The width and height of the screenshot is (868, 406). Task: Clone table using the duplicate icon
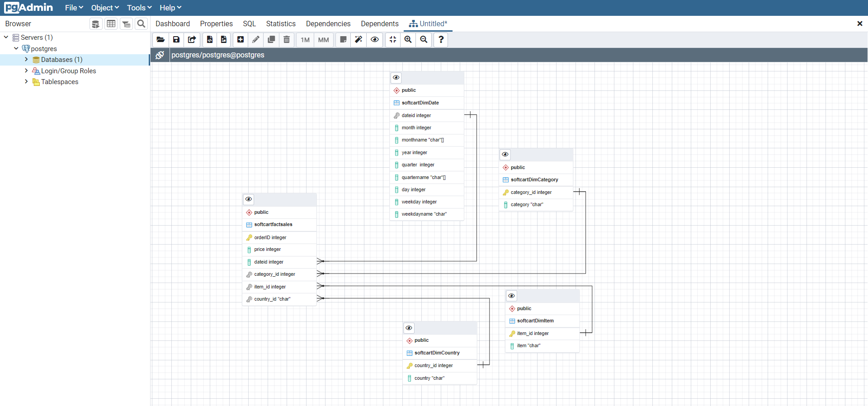pos(271,40)
